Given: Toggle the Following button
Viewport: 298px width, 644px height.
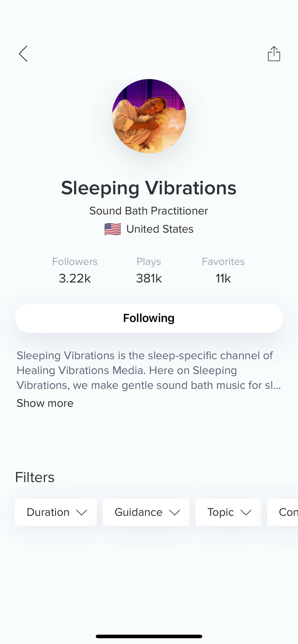Looking at the screenshot, I should (149, 318).
